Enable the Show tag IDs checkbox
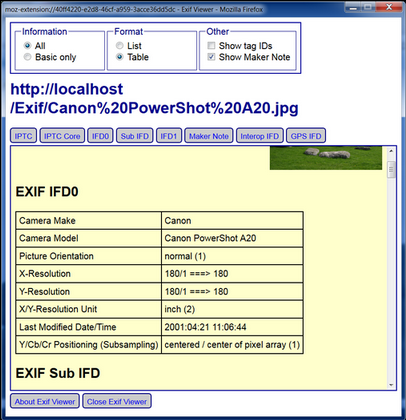Viewport: 406px width, 420px height. (x=211, y=45)
